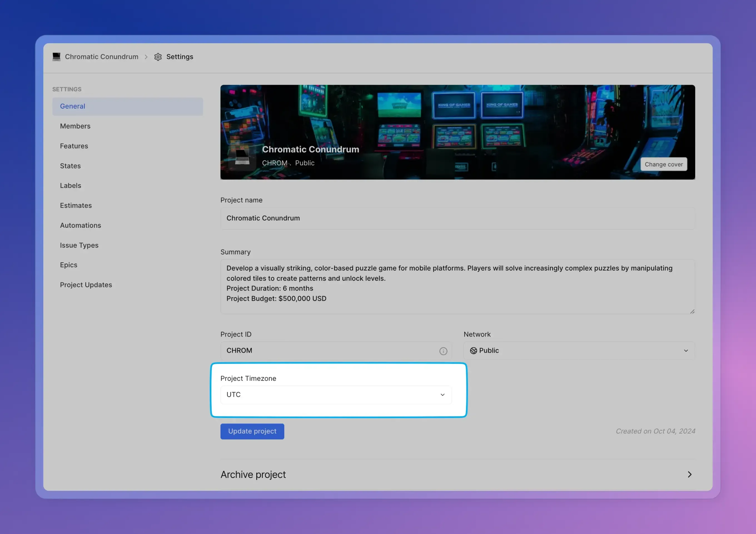Click the globe icon in Network field
The image size is (756, 534).
click(x=473, y=351)
